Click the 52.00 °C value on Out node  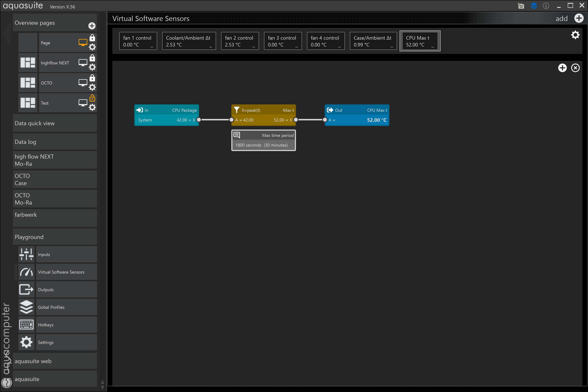[377, 120]
